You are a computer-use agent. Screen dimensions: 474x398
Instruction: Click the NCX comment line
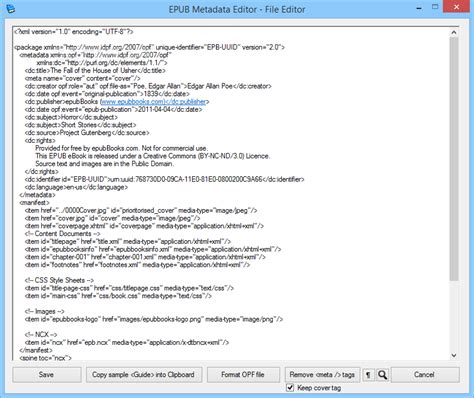pyautogui.click(x=41, y=335)
